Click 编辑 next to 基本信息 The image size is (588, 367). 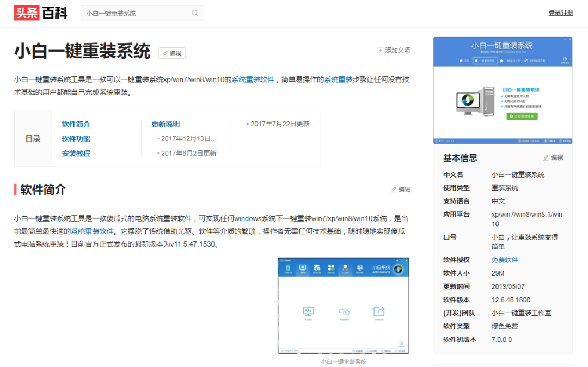coord(553,158)
